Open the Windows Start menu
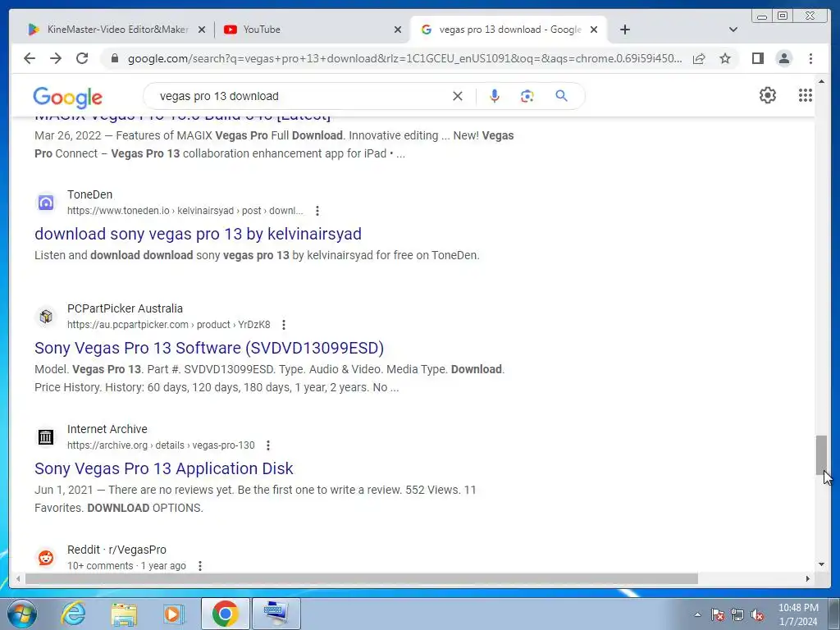The width and height of the screenshot is (840, 630). [x=21, y=614]
